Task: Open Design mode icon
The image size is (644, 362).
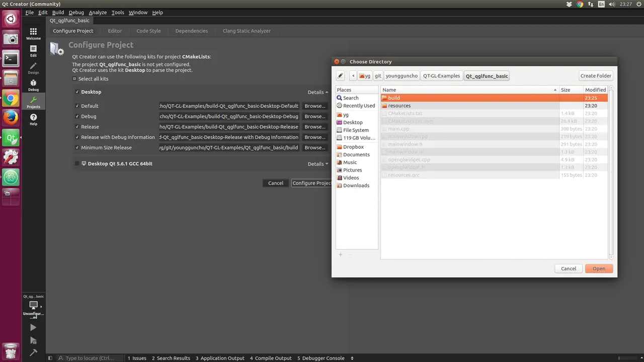Action: pyautogui.click(x=33, y=68)
